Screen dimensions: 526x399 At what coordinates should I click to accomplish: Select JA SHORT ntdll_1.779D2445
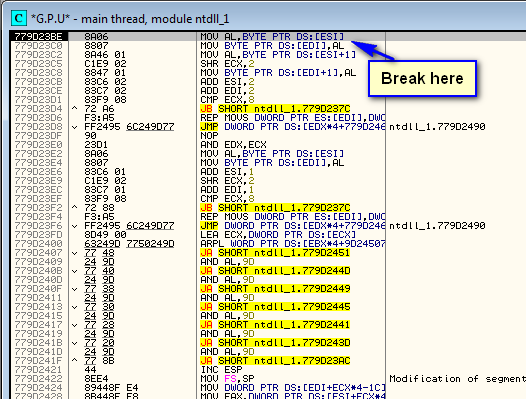coord(275,307)
